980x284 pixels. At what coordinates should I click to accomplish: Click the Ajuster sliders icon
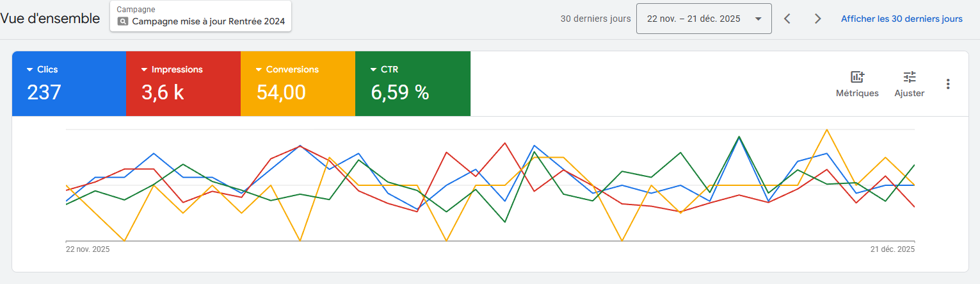point(909,78)
